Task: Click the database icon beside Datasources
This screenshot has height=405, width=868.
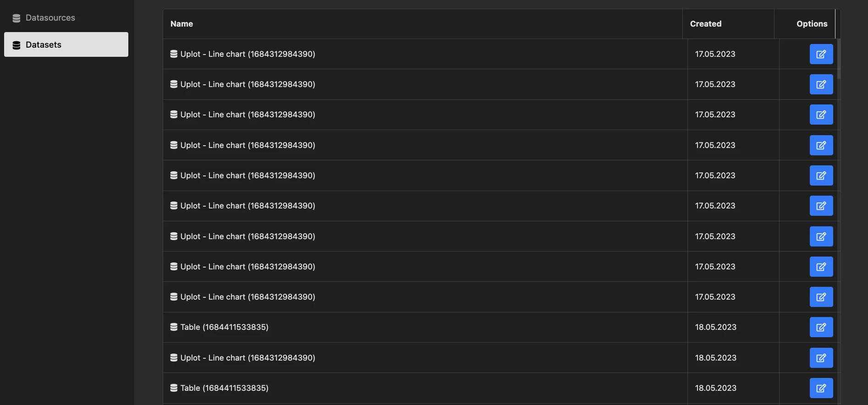Action: 16,18
